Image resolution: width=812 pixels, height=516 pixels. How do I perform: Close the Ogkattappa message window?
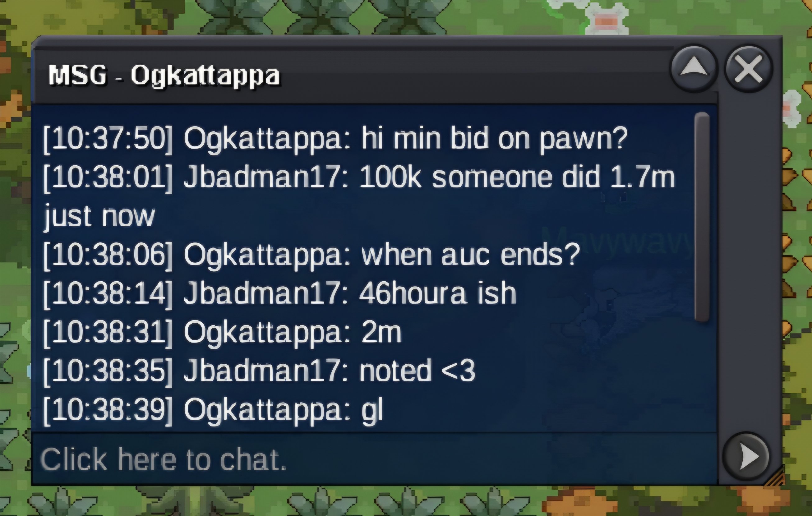749,69
